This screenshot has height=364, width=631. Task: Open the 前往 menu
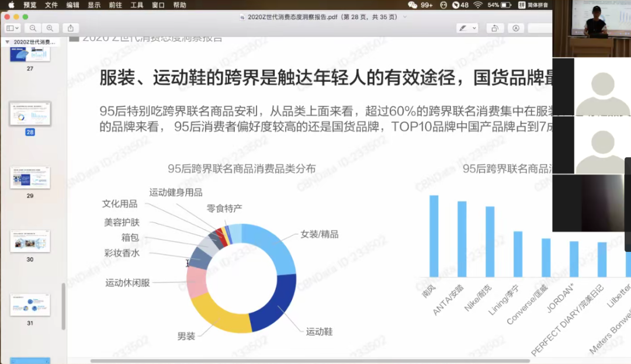pos(116,5)
